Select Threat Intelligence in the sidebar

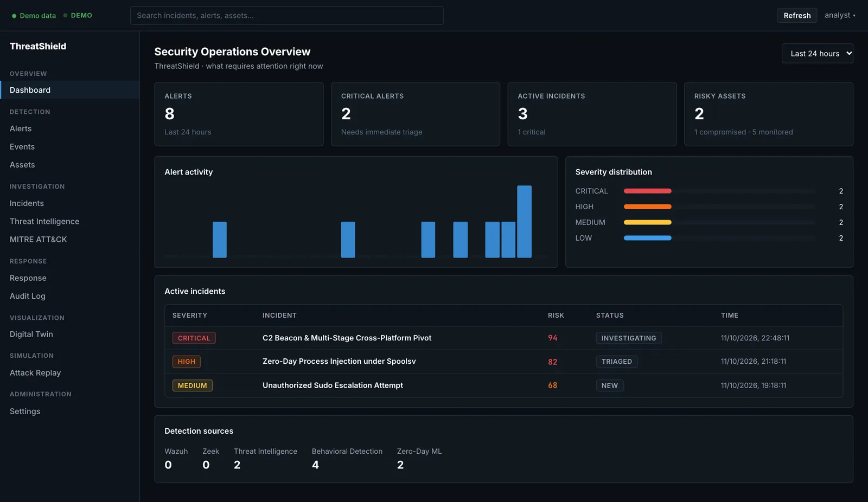click(x=69, y=221)
